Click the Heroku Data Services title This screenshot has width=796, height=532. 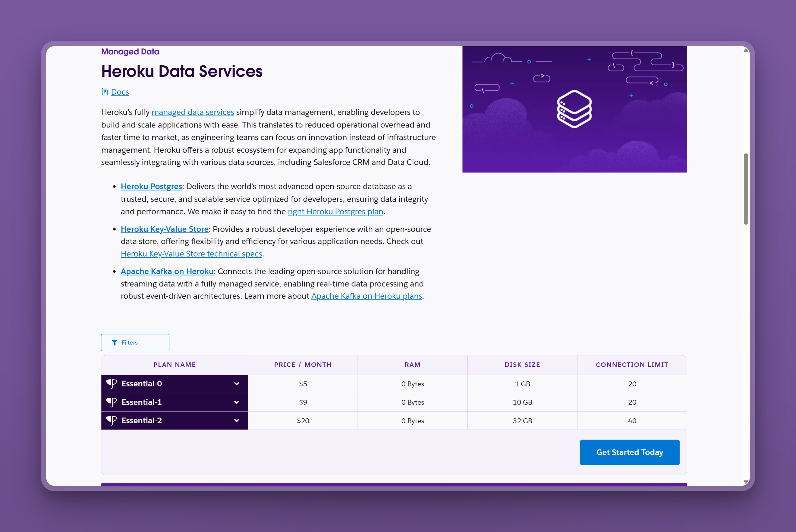coord(182,71)
